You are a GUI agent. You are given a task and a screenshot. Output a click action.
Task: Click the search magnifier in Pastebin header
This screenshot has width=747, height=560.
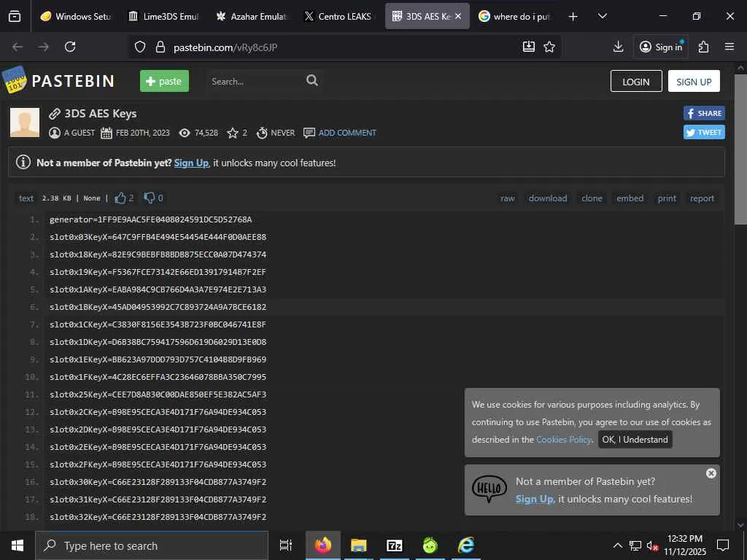tap(312, 80)
